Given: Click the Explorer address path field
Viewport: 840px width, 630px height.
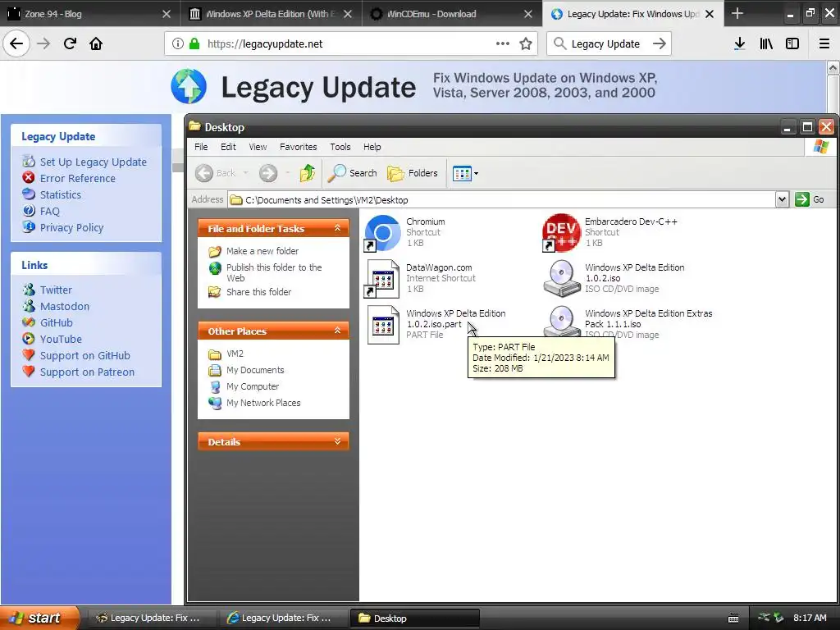Looking at the screenshot, I should click(501, 200).
